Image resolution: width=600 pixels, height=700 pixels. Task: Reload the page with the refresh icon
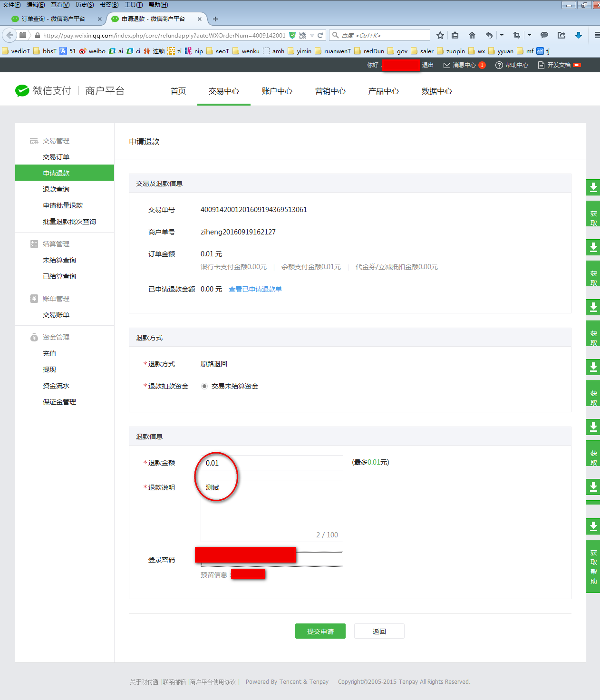tap(320, 35)
